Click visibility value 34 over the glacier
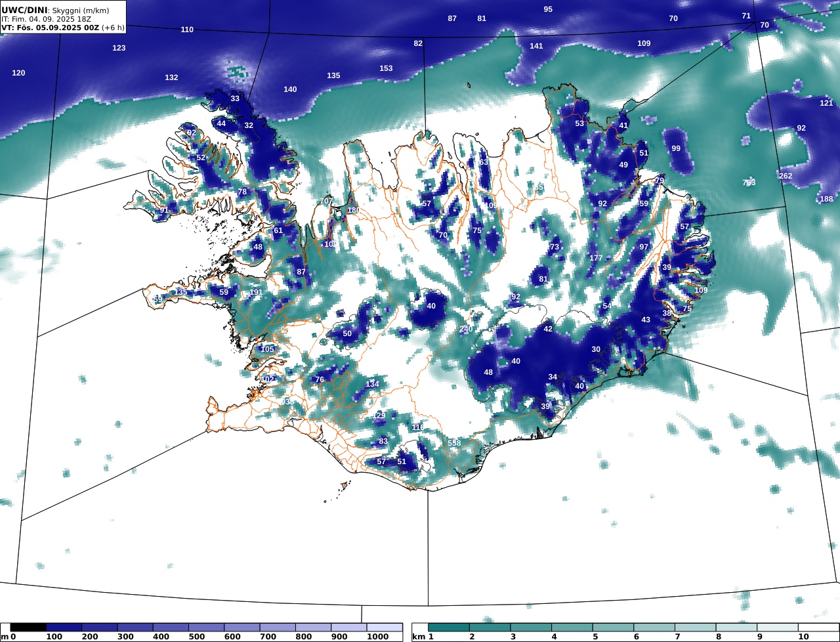This screenshot has height=642, width=840. click(553, 377)
